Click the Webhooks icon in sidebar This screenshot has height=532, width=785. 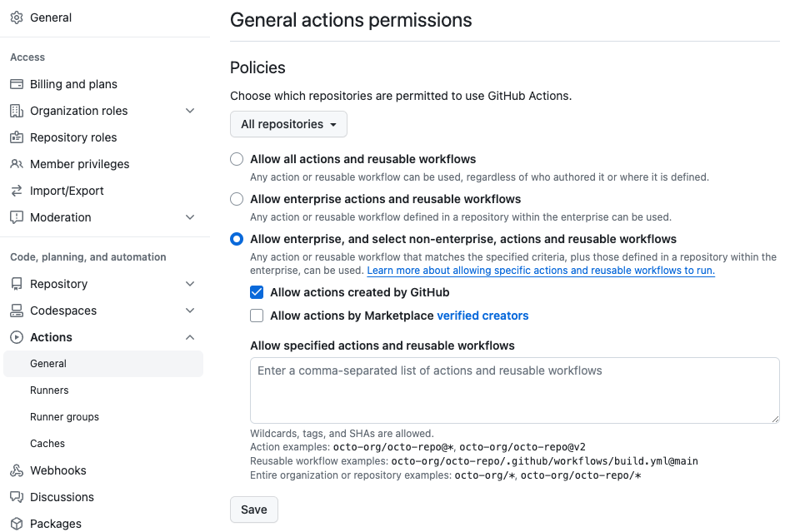(17, 470)
